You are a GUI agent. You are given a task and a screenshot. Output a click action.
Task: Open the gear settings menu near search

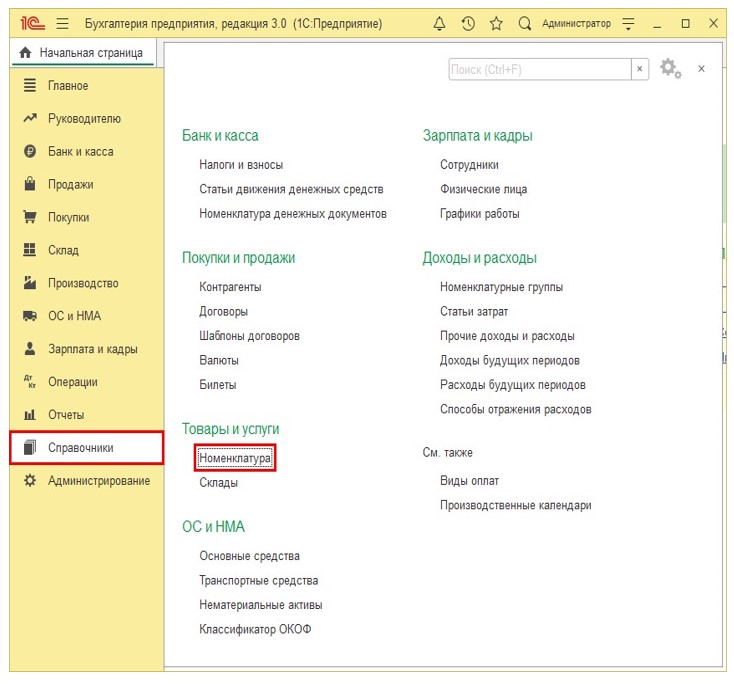pos(669,69)
